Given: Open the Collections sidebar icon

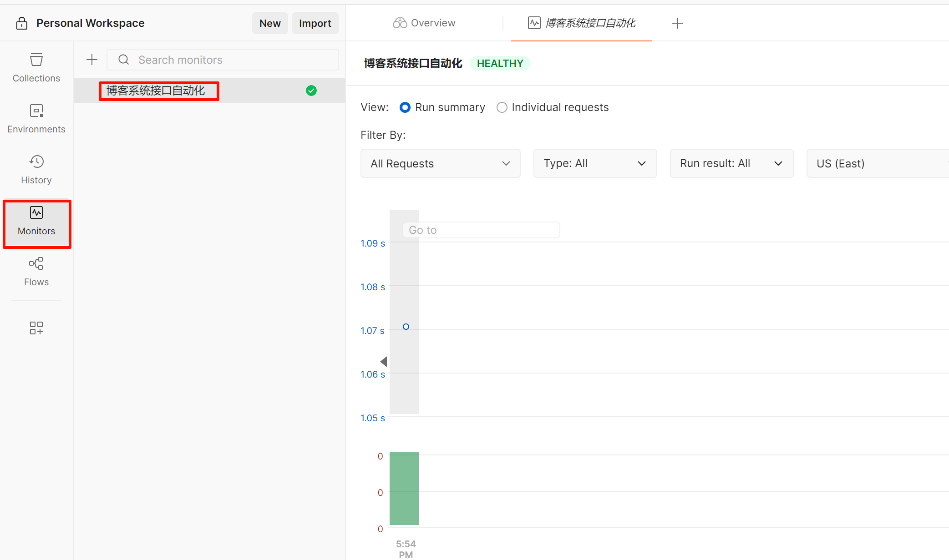Looking at the screenshot, I should pos(36,67).
